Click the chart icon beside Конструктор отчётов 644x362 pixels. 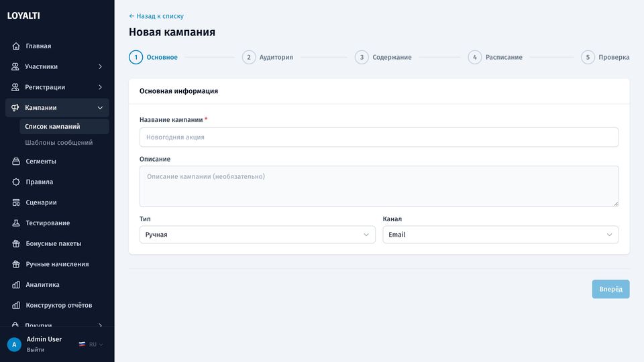pyautogui.click(x=16, y=305)
